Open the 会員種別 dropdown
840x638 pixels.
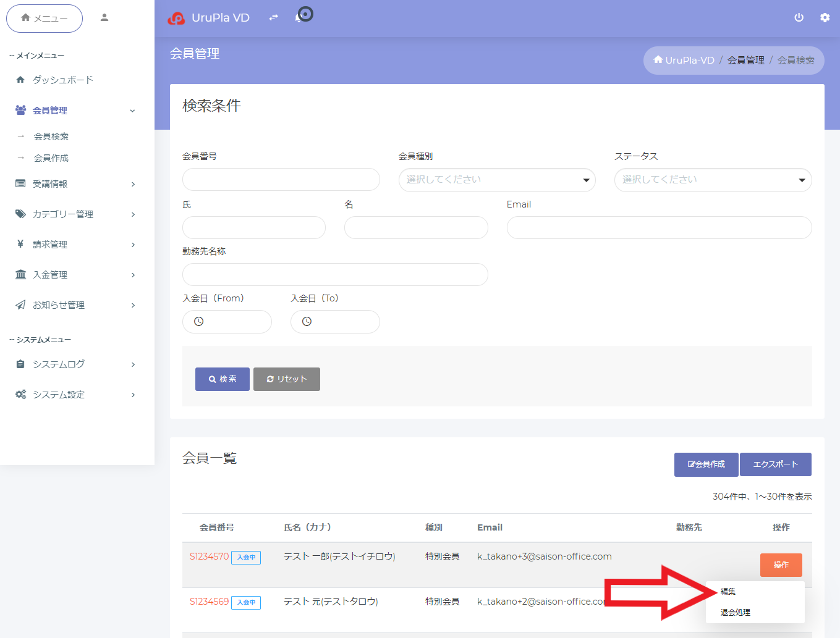coord(497,180)
